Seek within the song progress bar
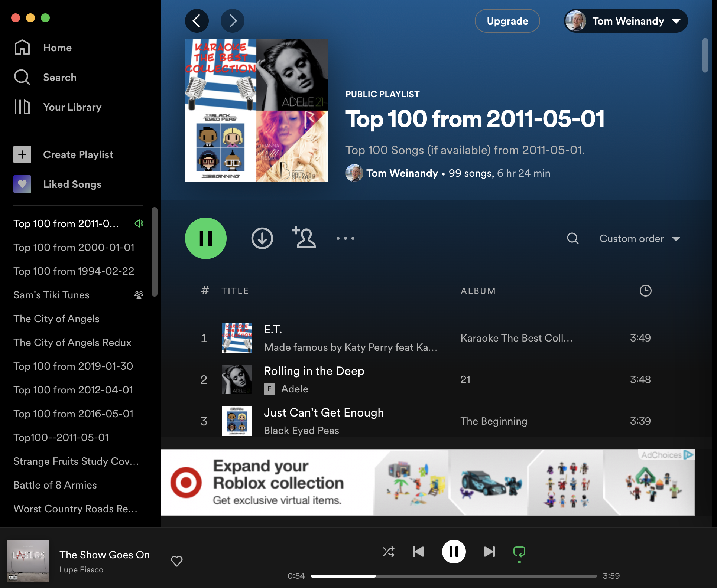This screenshot has height=588, width=717. point(454,576)
